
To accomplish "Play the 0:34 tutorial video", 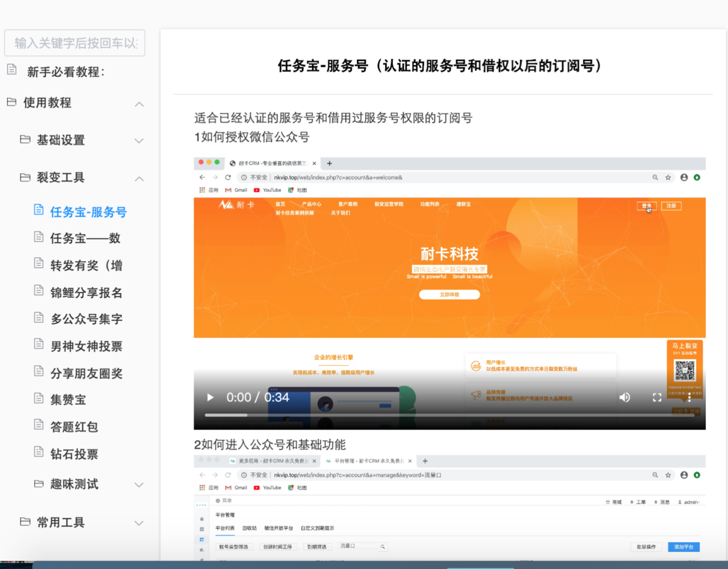I will pos(210,397).
